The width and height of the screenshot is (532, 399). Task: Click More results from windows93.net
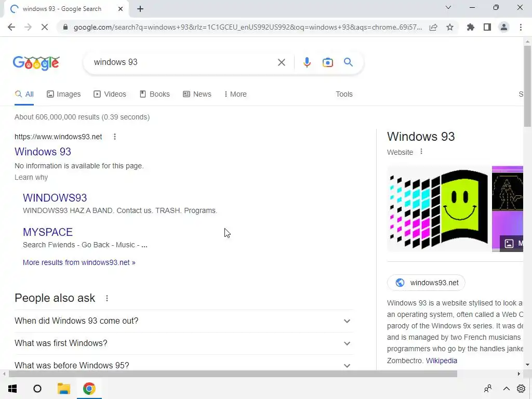[x=79, y=262]
